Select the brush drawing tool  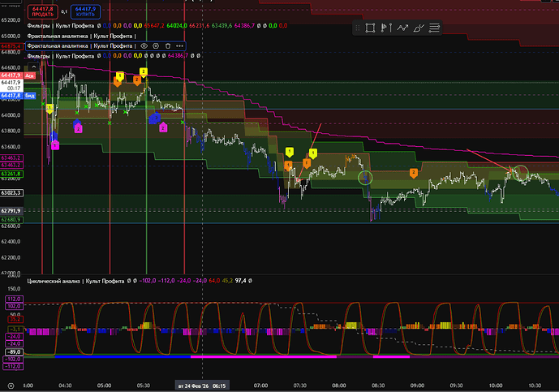(x=419, y=28)
